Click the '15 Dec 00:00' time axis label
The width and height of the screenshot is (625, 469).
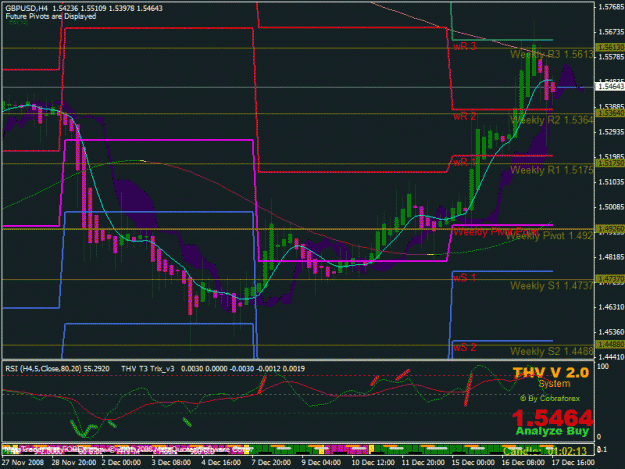coord(473,463)
